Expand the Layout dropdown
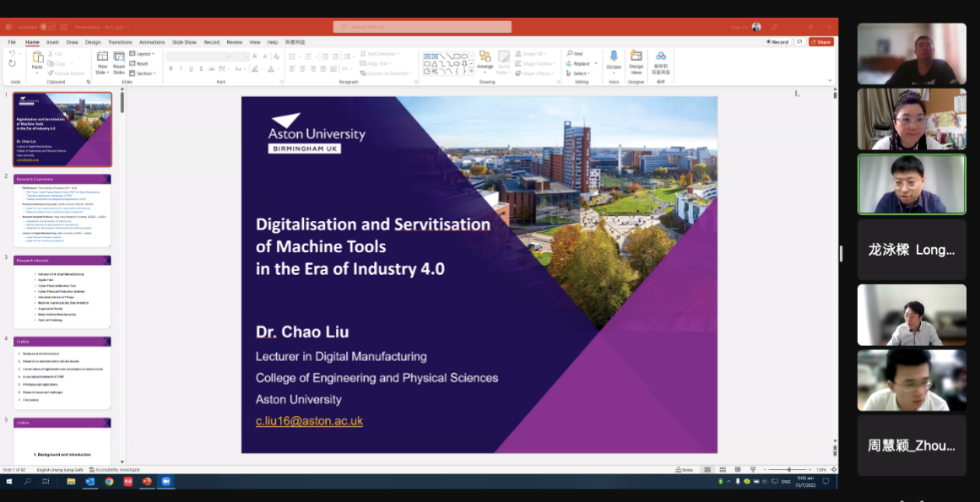This screenshot has height=502, width=980. pos(143,54)
